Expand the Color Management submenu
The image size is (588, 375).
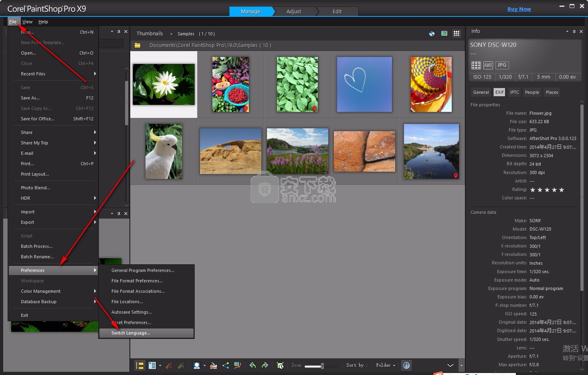pos(53,291)
